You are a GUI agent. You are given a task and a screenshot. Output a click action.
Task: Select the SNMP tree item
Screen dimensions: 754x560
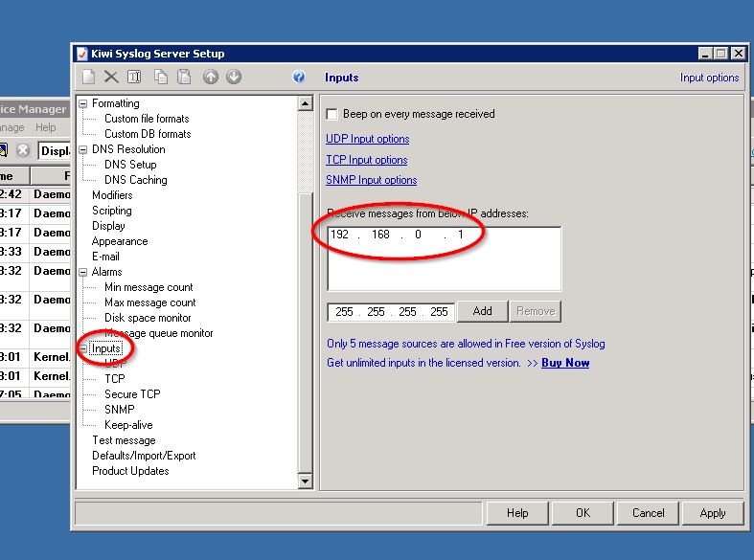coord(119,410)
